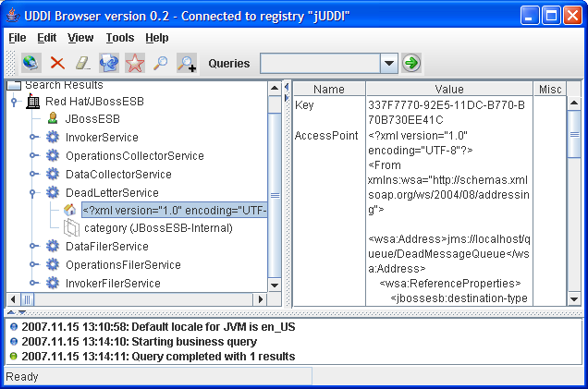Click the Ready status bar text
The image size is (588, 389).
click(22, 376)
